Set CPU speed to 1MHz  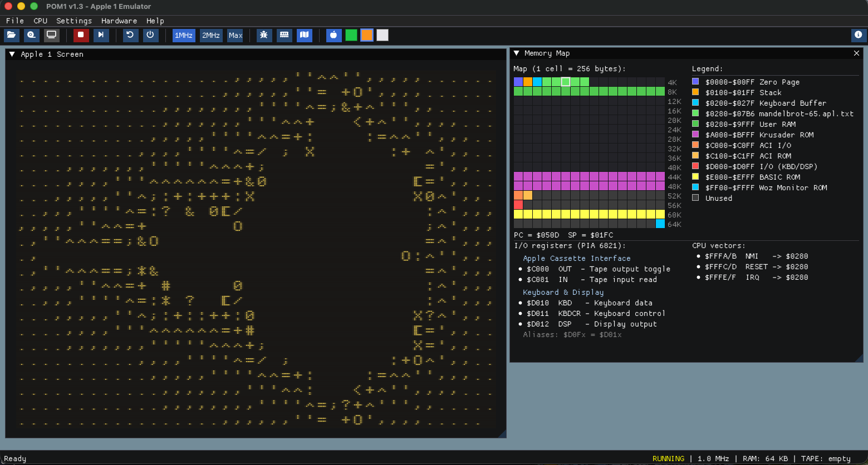coord(184,35)
